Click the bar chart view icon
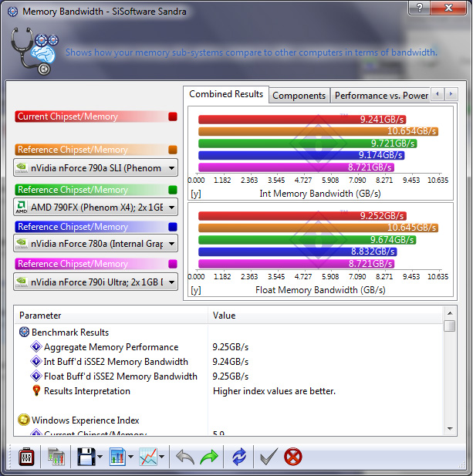 point(117,457)
